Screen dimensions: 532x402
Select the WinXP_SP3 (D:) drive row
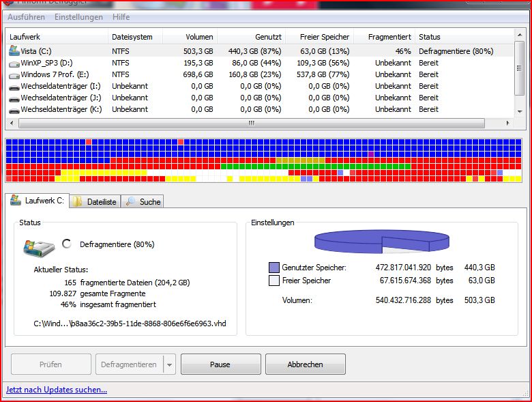260,63
